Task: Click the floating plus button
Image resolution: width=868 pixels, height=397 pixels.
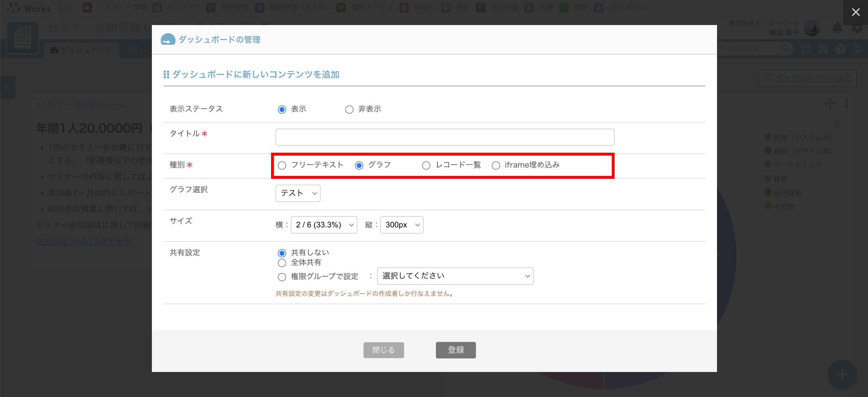Action: 842,374
